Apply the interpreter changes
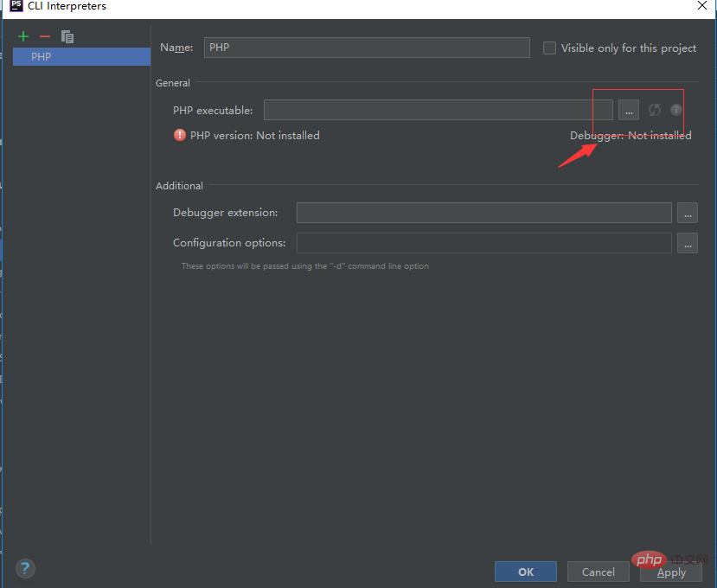The width and height of the screenshot is (717, 588). 672,572
